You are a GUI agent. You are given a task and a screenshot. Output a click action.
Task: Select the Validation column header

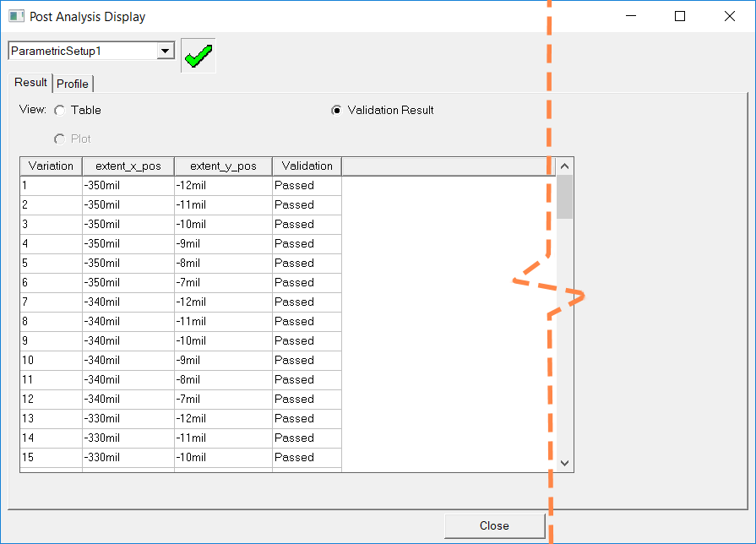305,166
